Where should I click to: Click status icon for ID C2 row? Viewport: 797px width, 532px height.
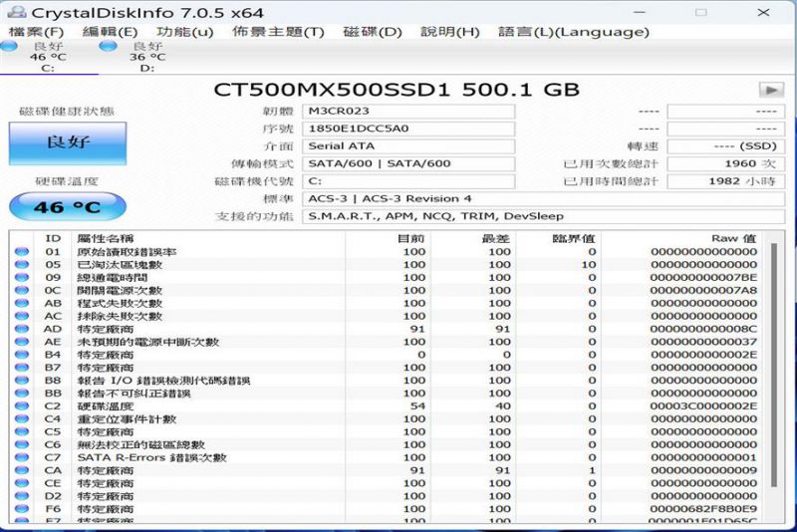tap(22, 406)
